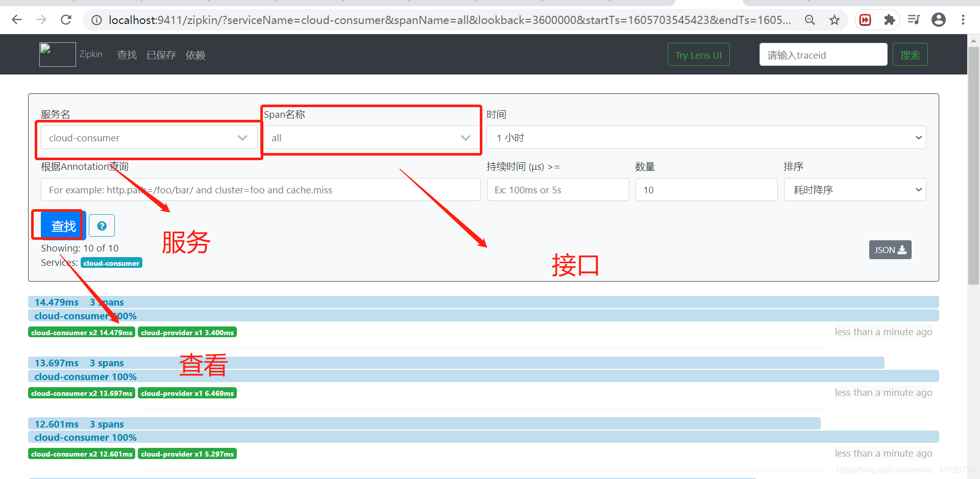Viewport: 980px width, 479px height.
Task: Click the page vertical scrollbar thumb
Action: pos(973,166)
